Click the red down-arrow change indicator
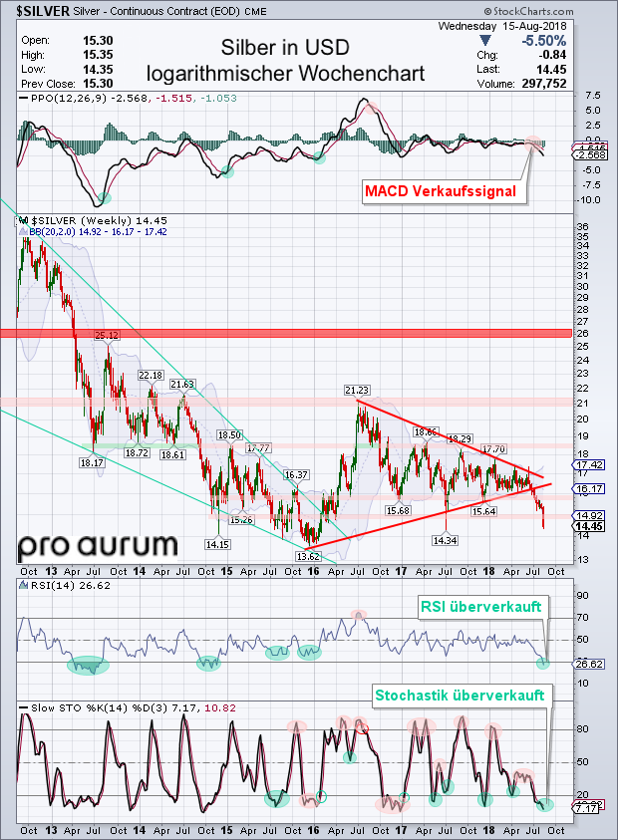 tap(483, 39)
